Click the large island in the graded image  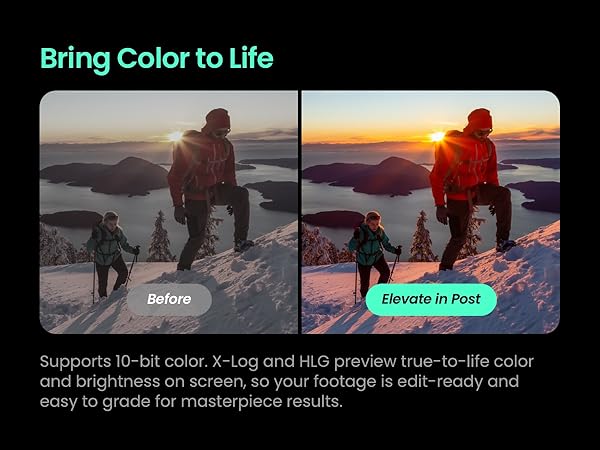pos(367,176)
